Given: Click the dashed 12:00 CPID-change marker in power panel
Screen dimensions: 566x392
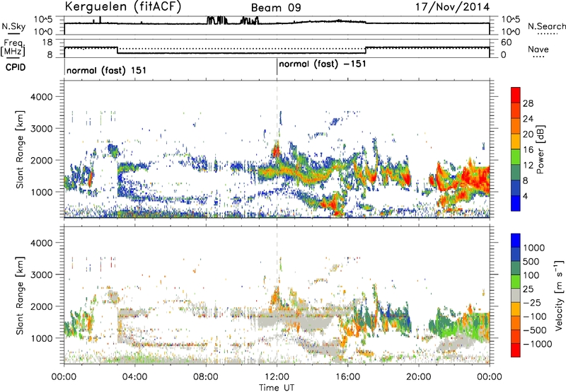Looking at the screenshot, I should 277,149.
